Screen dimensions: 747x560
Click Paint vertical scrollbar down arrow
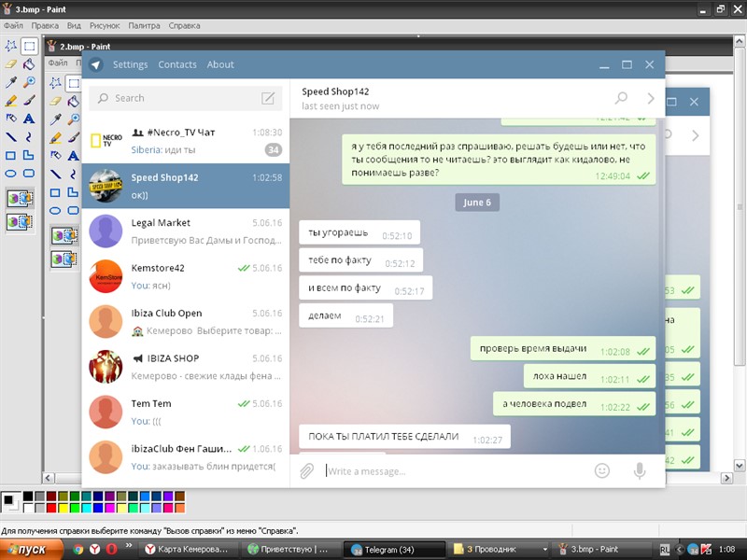739,465
